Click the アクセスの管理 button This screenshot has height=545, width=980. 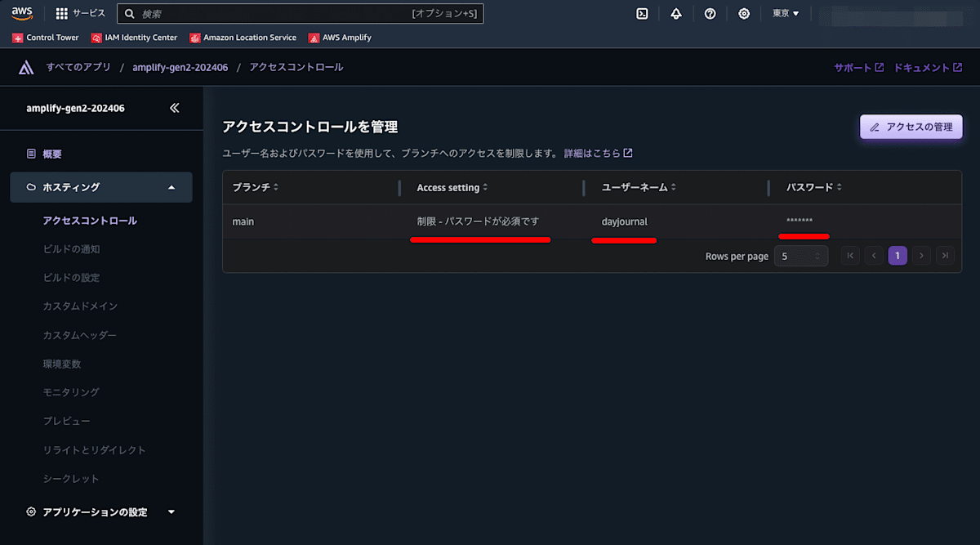click(911, 127)
